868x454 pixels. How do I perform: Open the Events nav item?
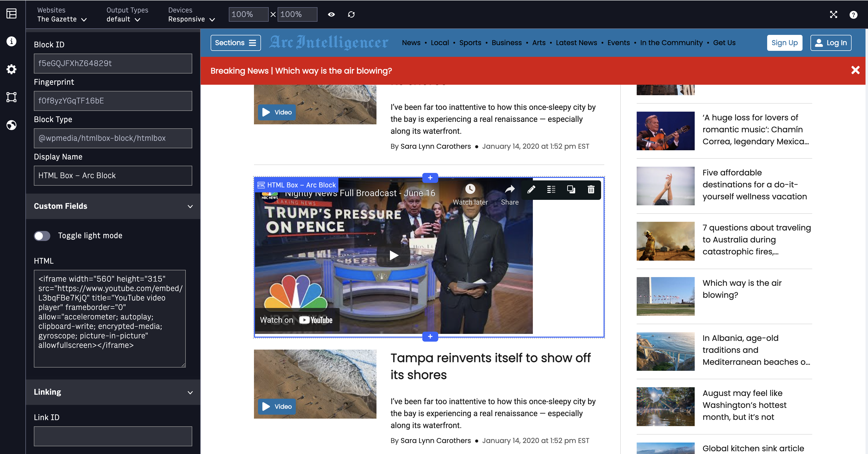[x=618, y=43]
